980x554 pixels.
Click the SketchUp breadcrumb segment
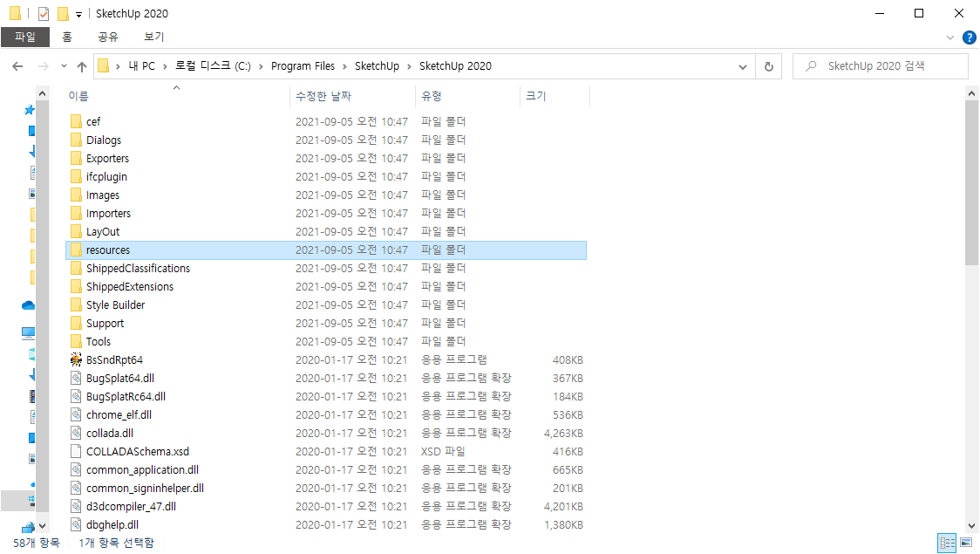point(377,66)
